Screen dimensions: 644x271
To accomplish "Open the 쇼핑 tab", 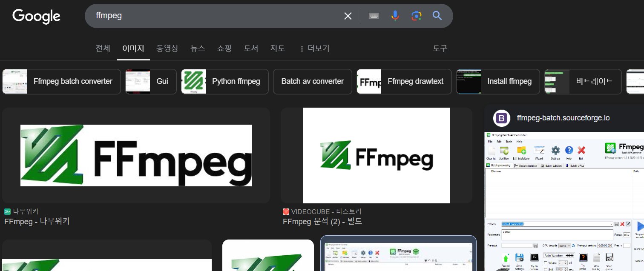I will tap(224, 48).
